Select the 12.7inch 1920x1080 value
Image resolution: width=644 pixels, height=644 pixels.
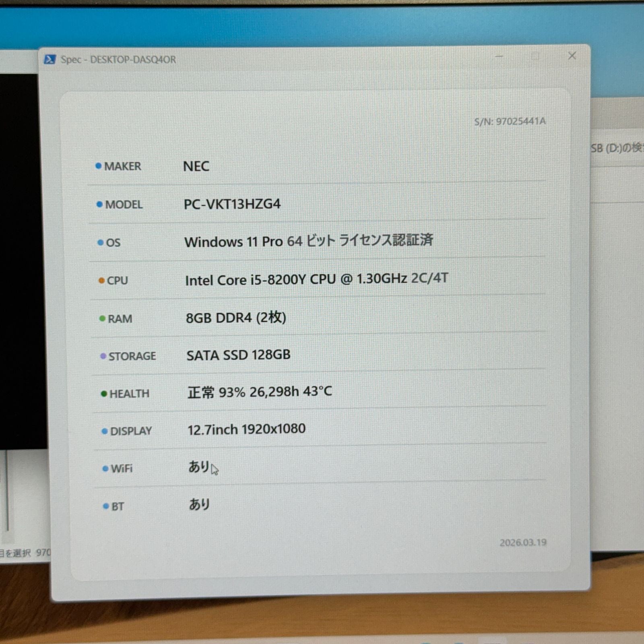[247, 429]
